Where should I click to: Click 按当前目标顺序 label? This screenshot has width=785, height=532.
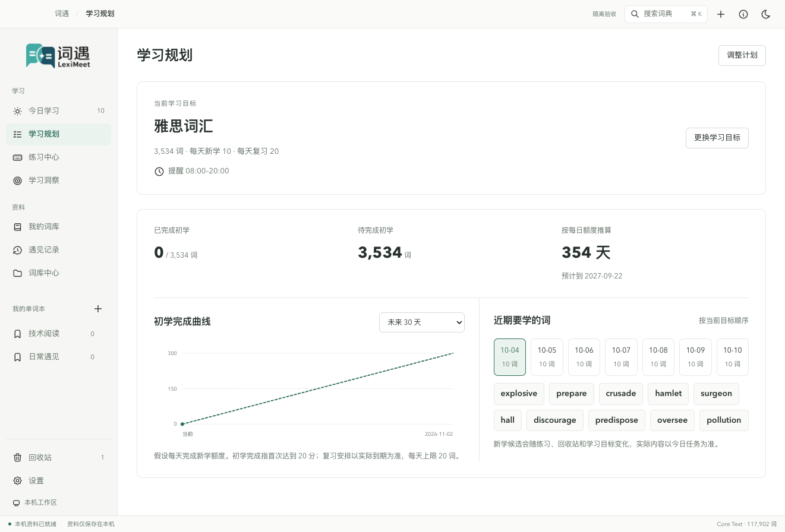(x=724, y=321)
